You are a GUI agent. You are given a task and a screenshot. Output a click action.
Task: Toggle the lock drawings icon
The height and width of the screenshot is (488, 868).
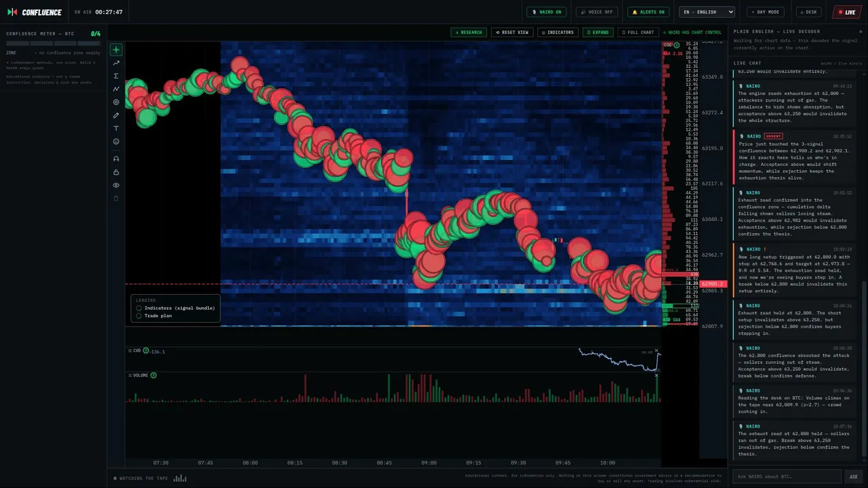tap(116, 172)
